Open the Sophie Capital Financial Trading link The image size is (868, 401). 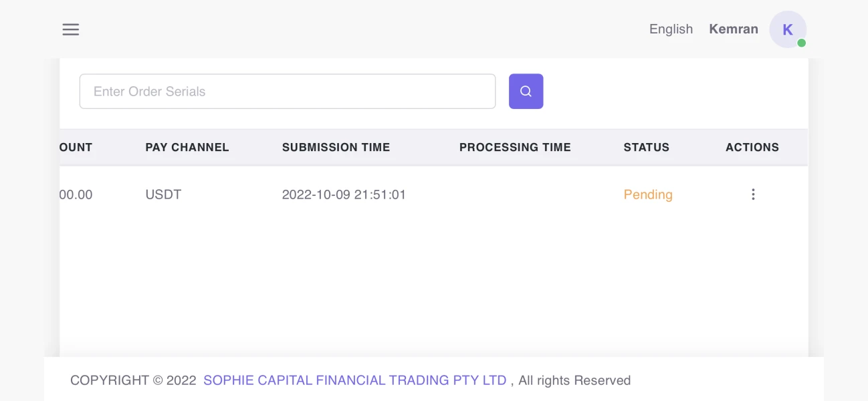pos(354,380)
